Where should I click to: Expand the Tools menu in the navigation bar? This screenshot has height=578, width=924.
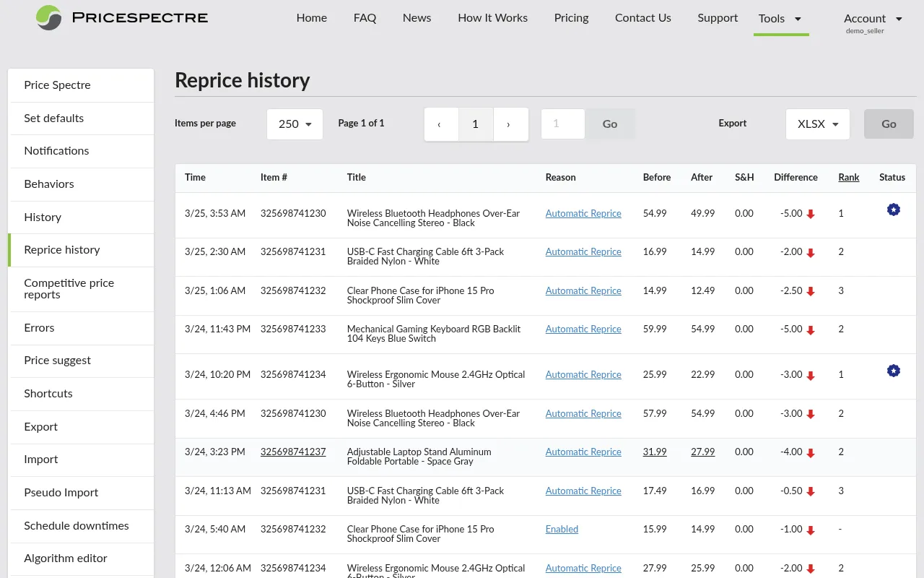[780, 19]
